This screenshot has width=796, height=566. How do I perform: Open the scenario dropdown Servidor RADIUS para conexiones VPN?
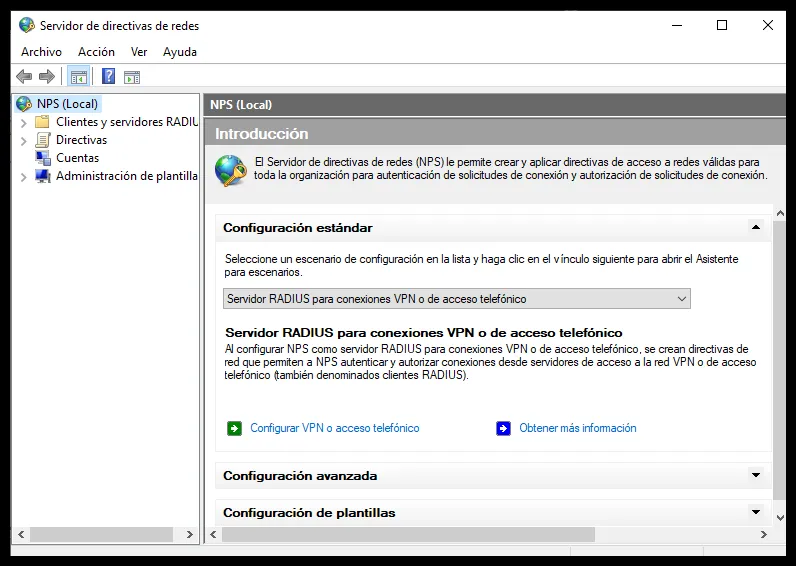point(457,298)
